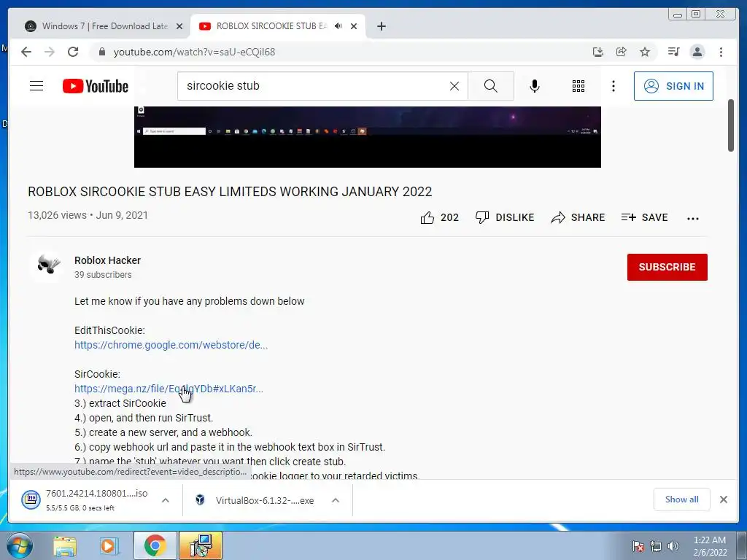The height and width of the screenshot is (560, 747).
Task: Click the VirtualBox setup icon on the taskbar
Action: [200, 545]
